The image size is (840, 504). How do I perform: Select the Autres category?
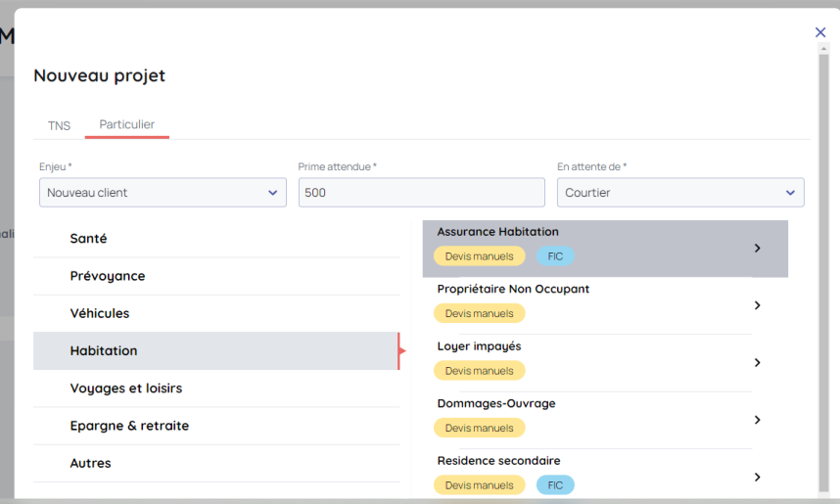(x=90, y=463)
